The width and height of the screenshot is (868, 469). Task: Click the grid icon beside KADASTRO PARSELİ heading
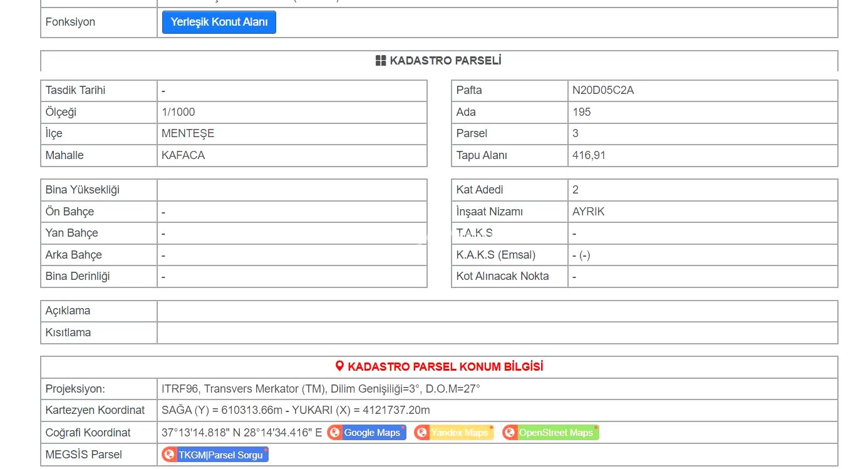(381, 61)
